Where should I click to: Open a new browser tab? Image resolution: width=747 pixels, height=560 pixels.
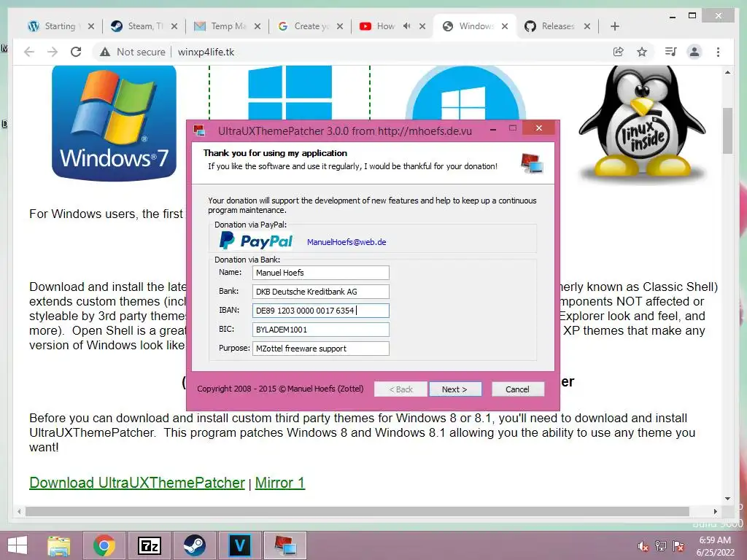point(615,26)
